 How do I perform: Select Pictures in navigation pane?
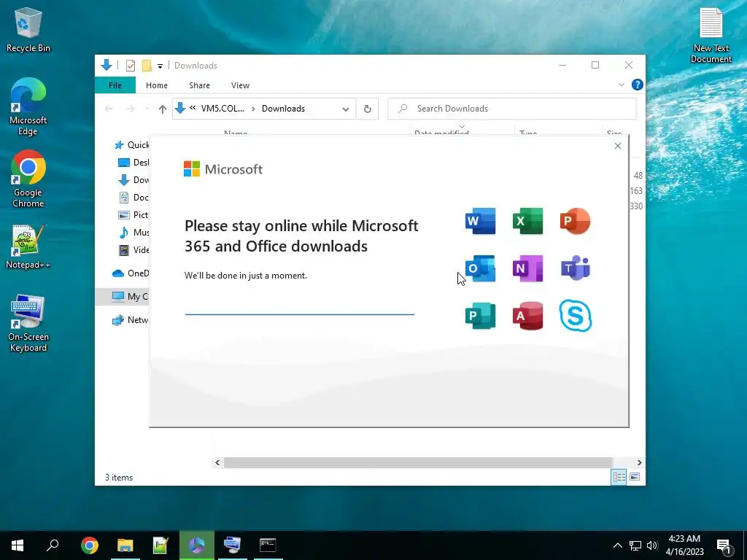(133, 215)
